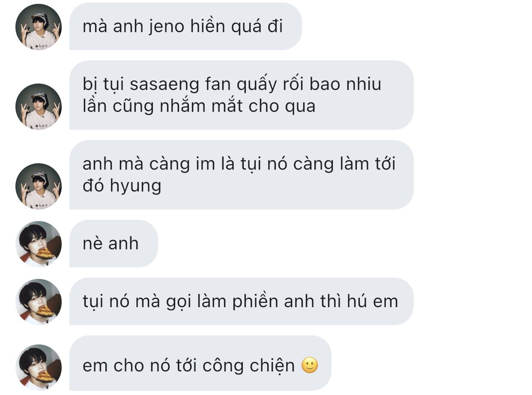Tap profile picture beside "anh mà càng im" message
Viewport: 532px width, 395px height.
(39, 186)
